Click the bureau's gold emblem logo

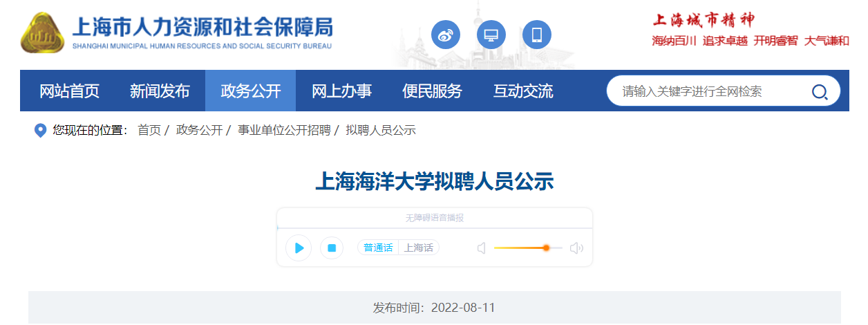[42, 33]
